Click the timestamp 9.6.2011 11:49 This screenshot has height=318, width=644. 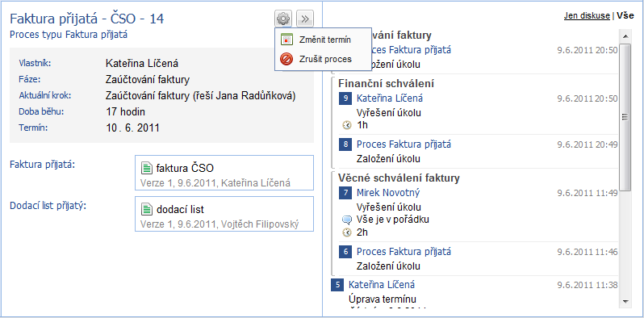pos(588,193)
